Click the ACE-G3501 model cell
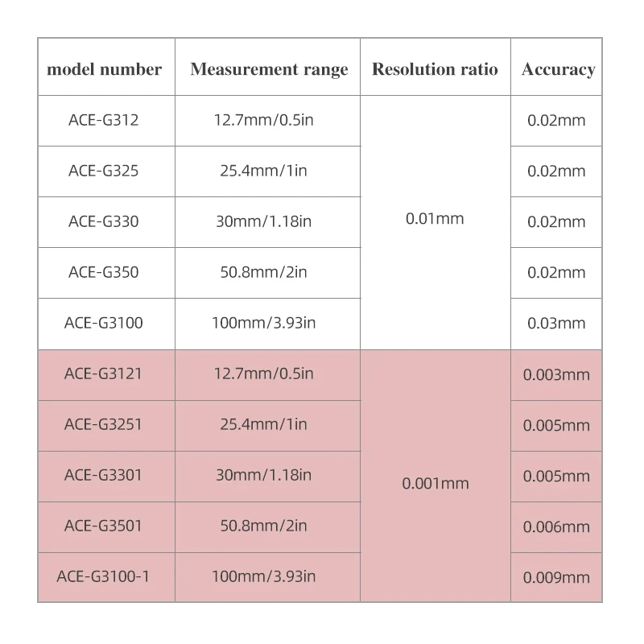The image size is (644, 644). (x=104, y=526)
